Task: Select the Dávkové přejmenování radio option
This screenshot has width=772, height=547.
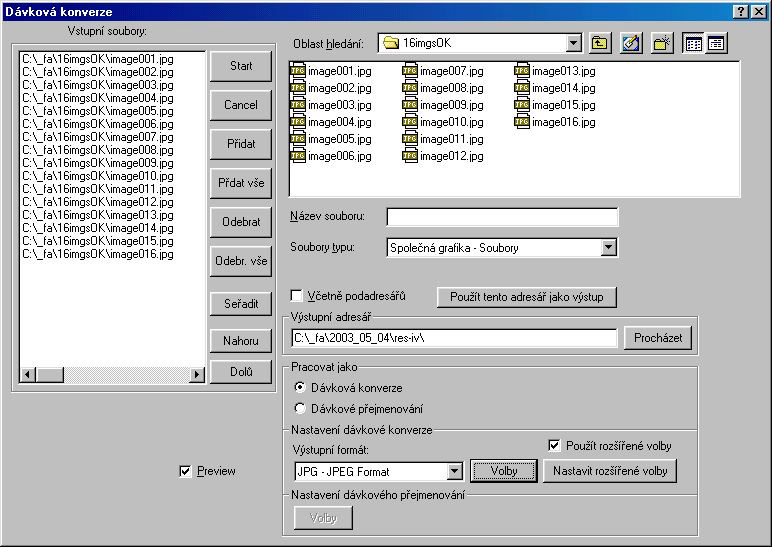Action: click(x=300, y=408)
